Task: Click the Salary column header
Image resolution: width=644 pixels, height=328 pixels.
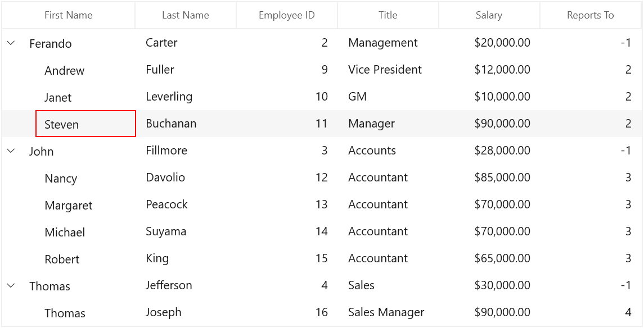Action: 489,15
